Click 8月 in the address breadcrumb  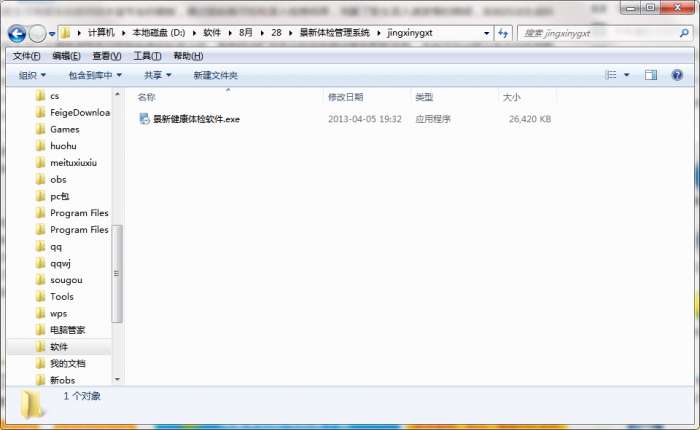(246, 33)
